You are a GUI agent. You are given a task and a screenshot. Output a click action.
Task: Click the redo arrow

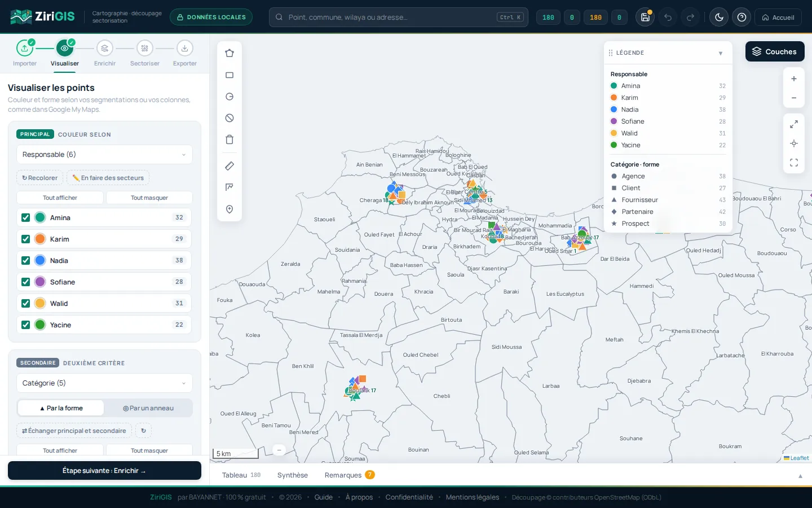click(690, 17)
